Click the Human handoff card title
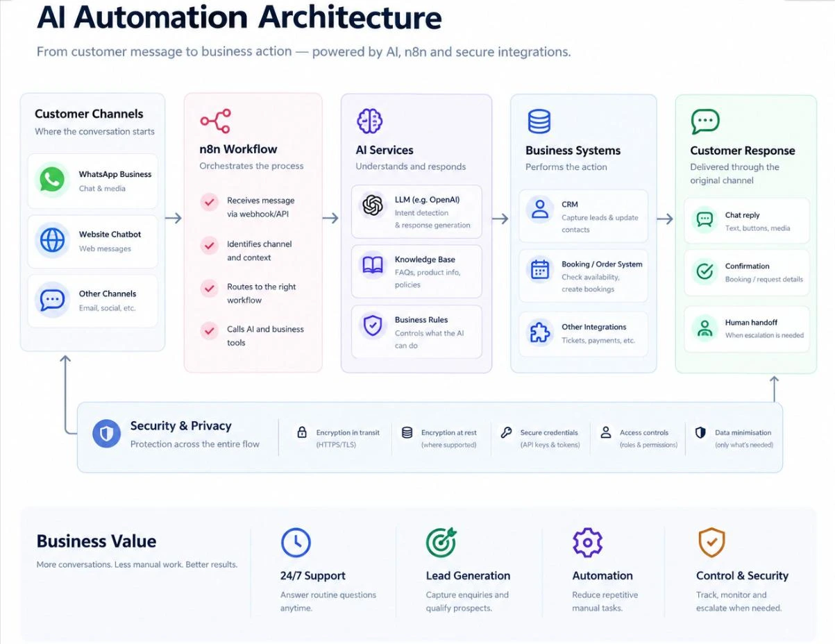 pos(751,323)
